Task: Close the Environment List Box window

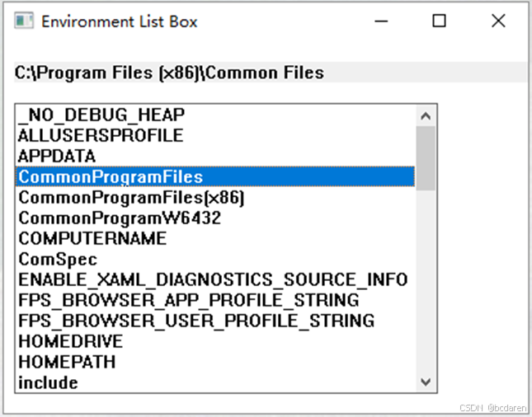Action: [498, 21]
